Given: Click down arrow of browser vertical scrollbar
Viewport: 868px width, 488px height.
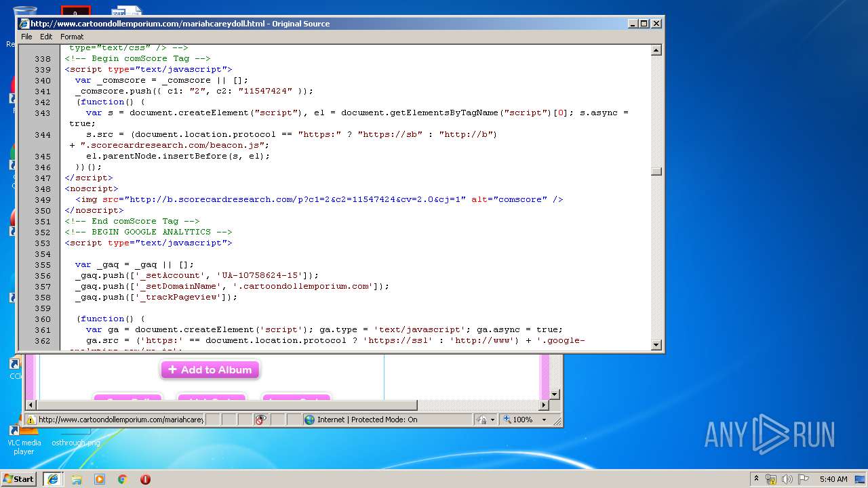Looking at the screenshot, I should [x=554, y=394].
